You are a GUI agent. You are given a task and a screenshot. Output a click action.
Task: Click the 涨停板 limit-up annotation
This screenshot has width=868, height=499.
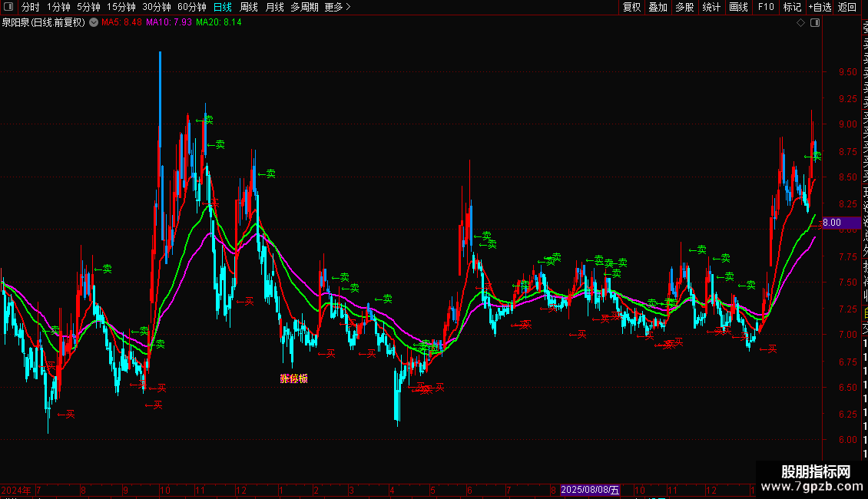tap(293, 378)
